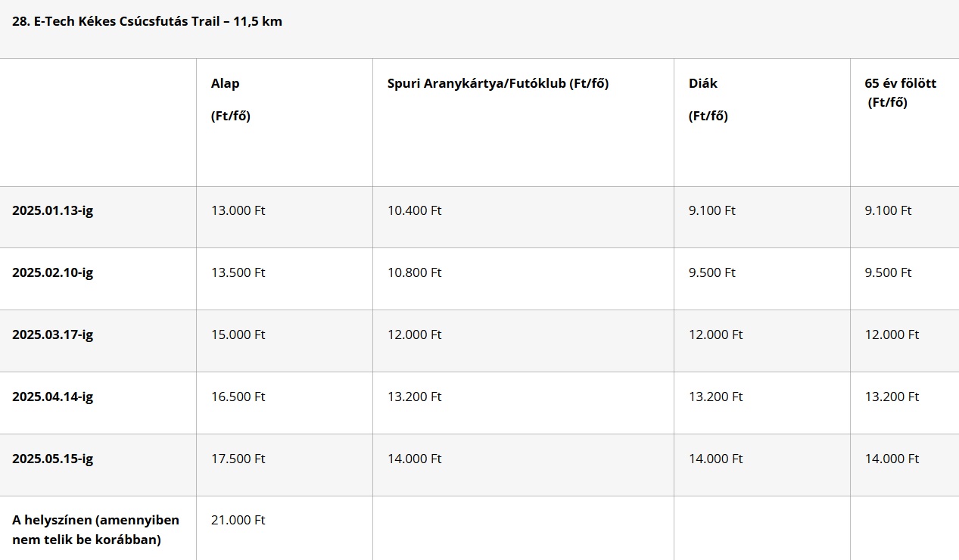Click the 10.400 Ft Aranykártya price
The width and height of the screenshot is (959, 560).
tap(415, 210)
